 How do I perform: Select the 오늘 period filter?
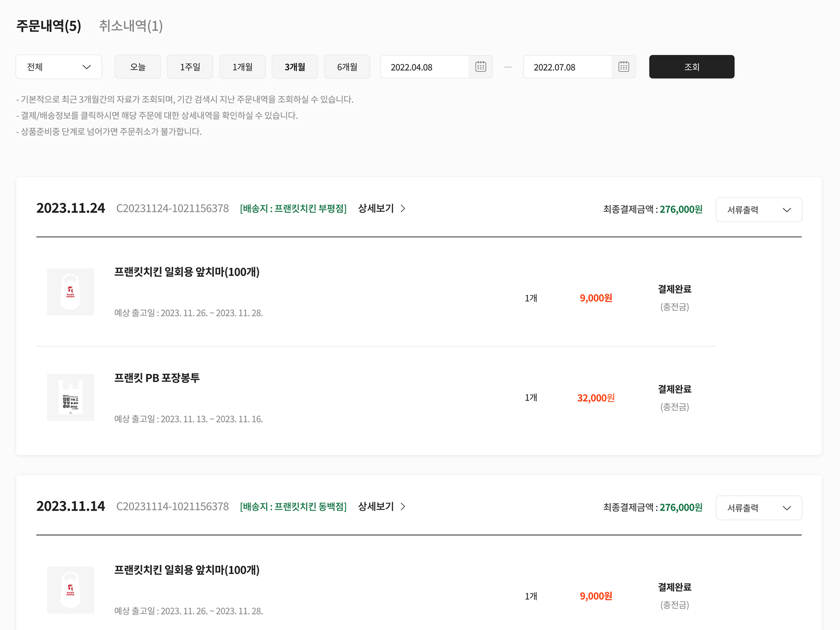click(x=137, y=67)
